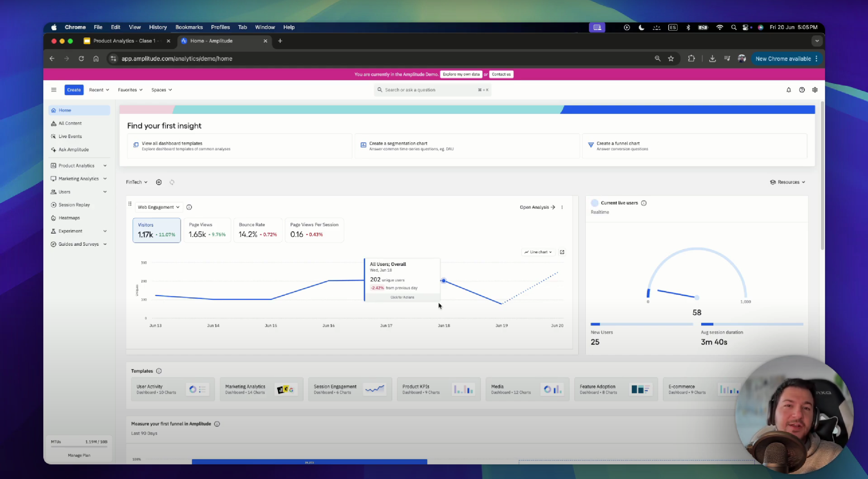The image size is (868, 479).
Task: Open the Spaces dropdown
Action: click(161, 90)
